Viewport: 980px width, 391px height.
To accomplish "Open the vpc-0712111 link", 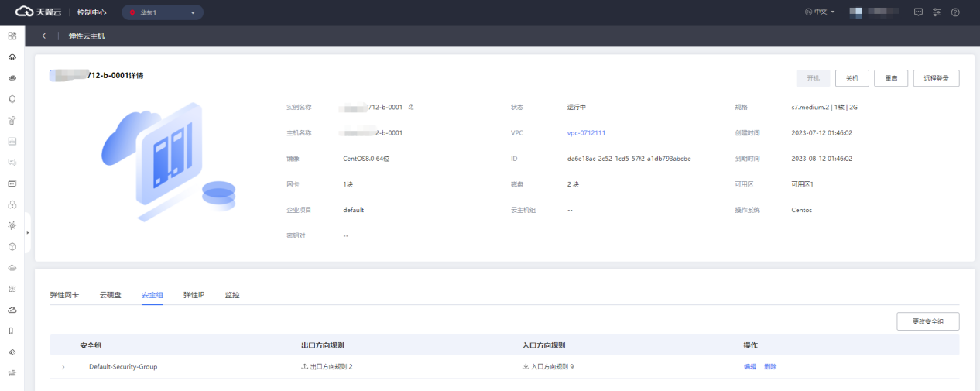I will (586, 133).
